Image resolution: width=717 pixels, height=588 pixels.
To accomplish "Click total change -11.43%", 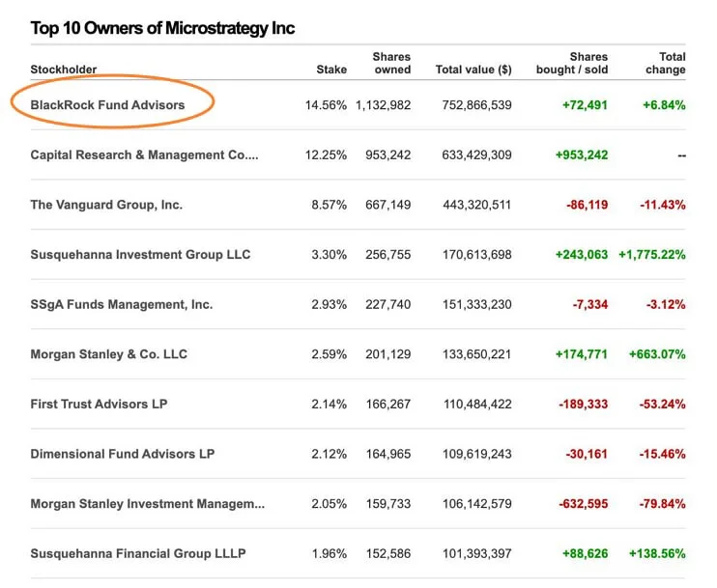I will coord(663,205).
